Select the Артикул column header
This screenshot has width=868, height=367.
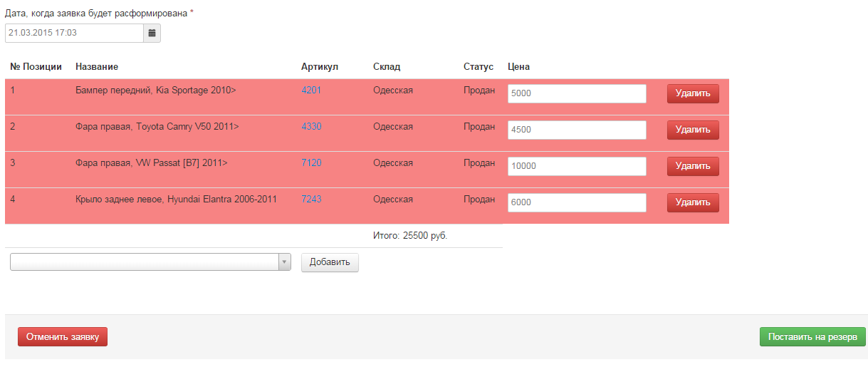[x=320, y=67]
